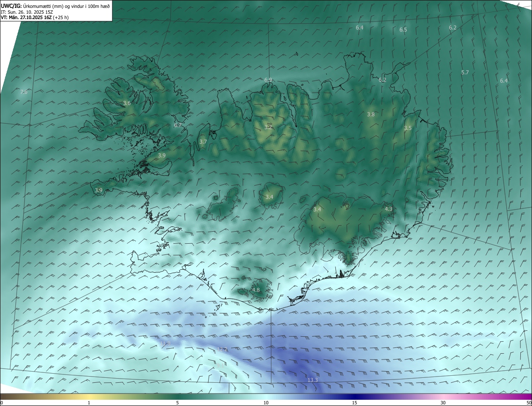This screenshot has height=406, width=532.
Task: Click the 3.2 value label on the map
Action: click(268, 127)
